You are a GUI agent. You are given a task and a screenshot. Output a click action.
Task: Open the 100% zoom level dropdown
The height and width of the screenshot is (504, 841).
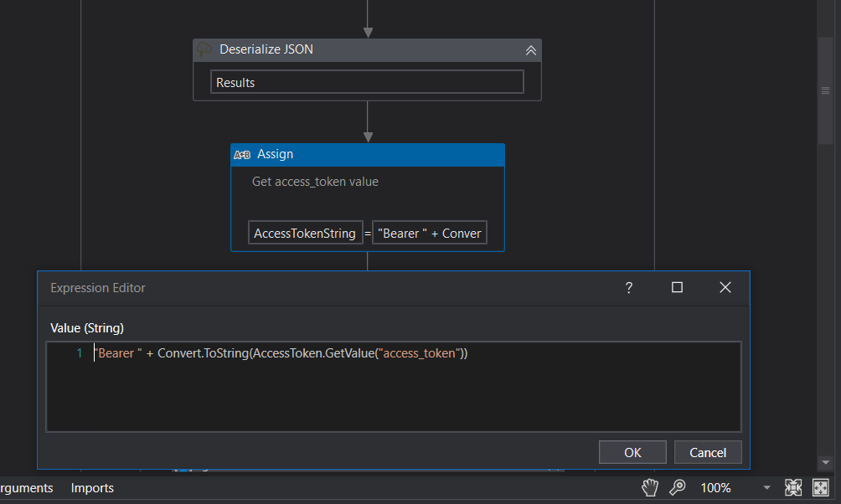coord(767,487)
